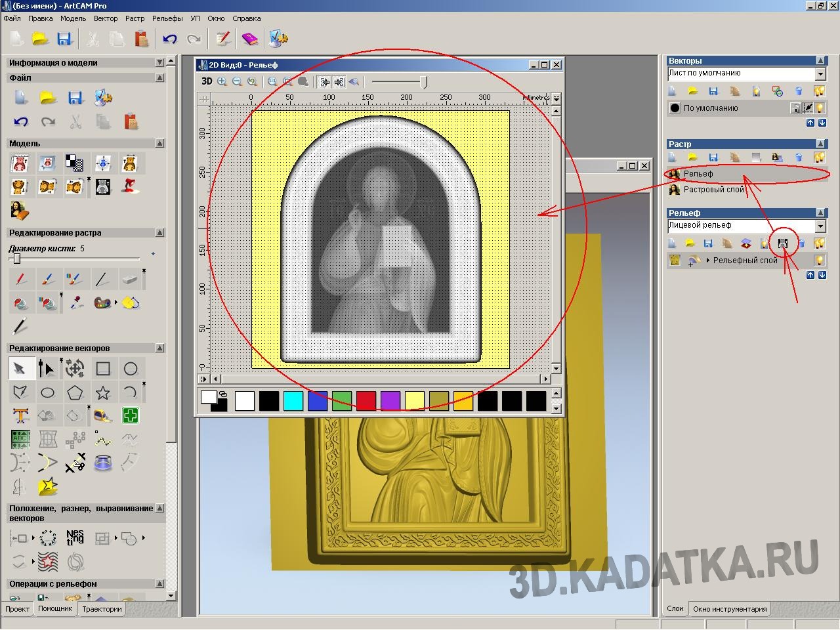
Task: Open a file via main toolbar folder icon
Action: point(40,39)
